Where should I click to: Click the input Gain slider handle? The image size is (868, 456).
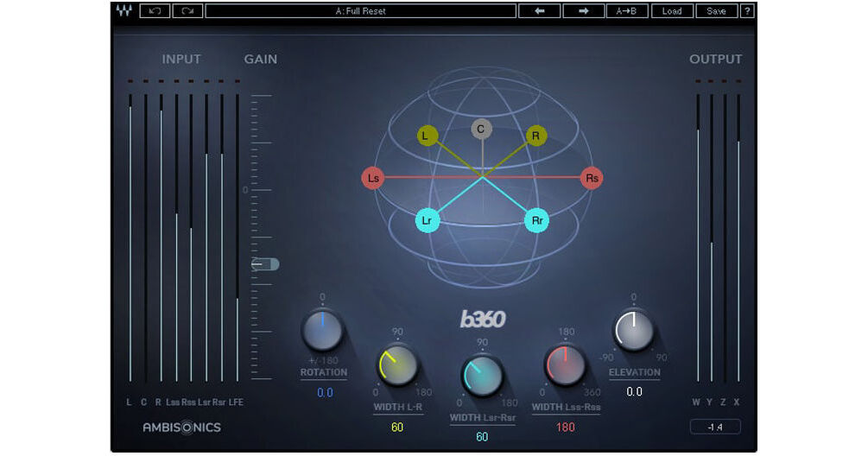(x=265, y=264)
